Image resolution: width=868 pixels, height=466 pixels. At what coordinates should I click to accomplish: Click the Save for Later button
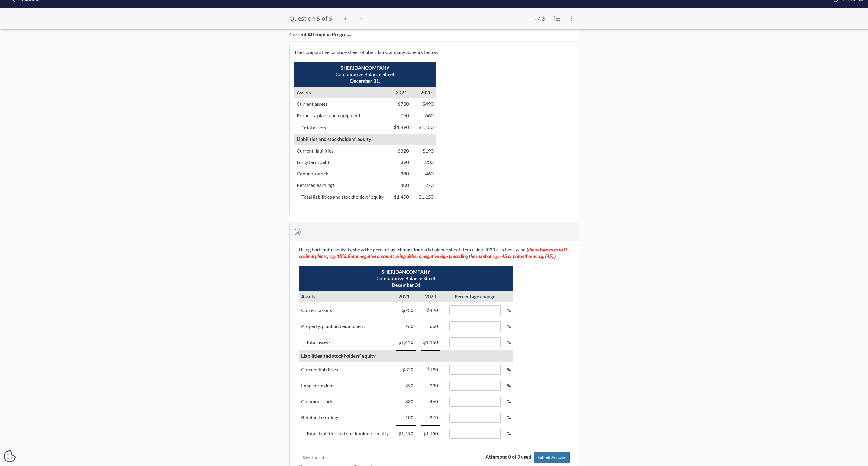pyautogui.click(x=315, y=457)
